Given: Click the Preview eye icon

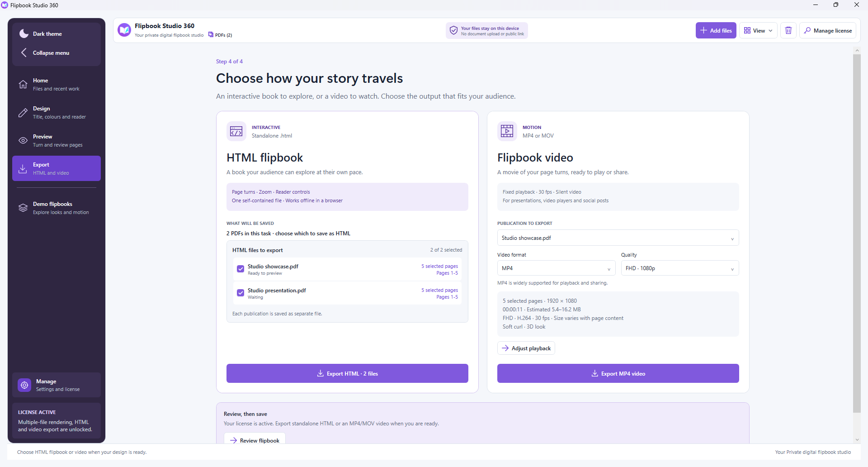Looking at the screenshot, I should [x=23, y=140].
